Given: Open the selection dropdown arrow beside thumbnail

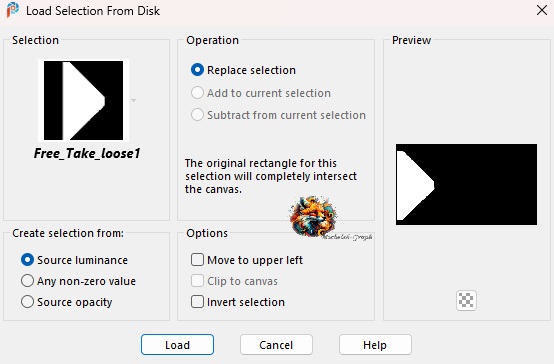Looking at the screenshot, I should [134, 100].
